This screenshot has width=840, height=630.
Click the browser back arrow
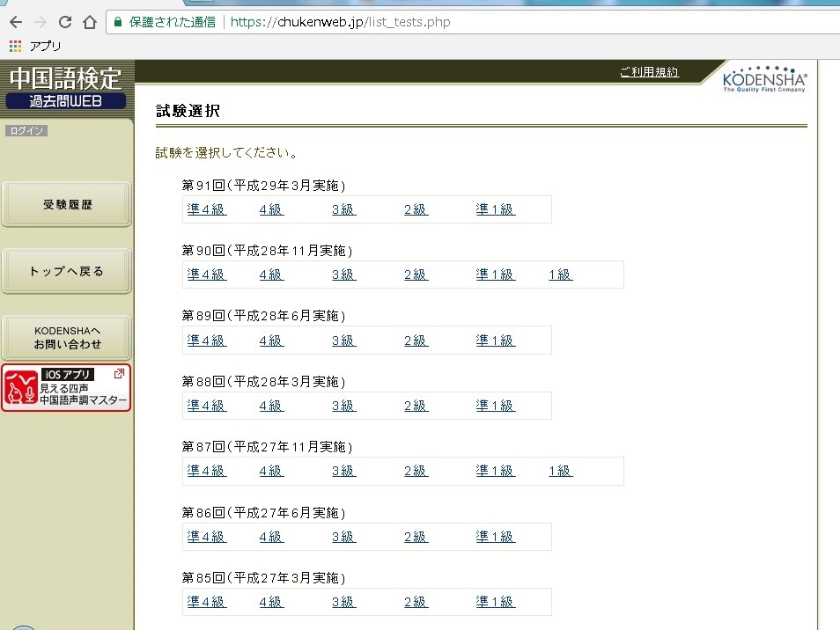pyautogui.click(x=15, y=22)
